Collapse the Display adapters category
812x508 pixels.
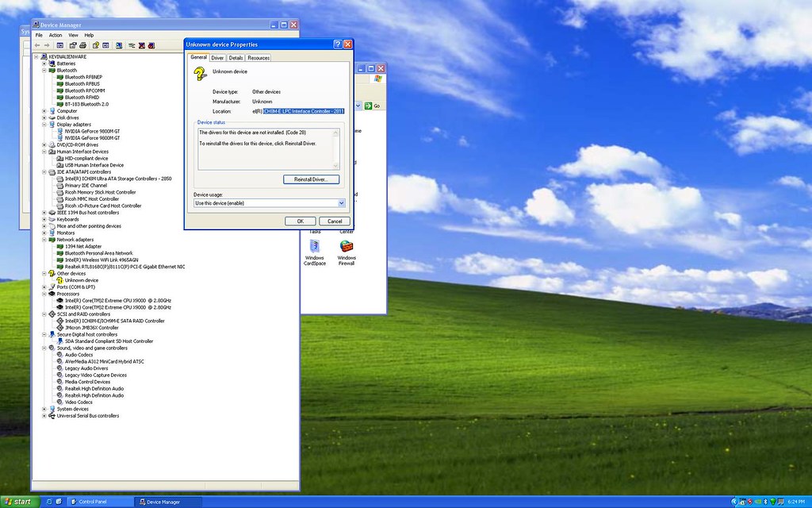click(44, 125)
